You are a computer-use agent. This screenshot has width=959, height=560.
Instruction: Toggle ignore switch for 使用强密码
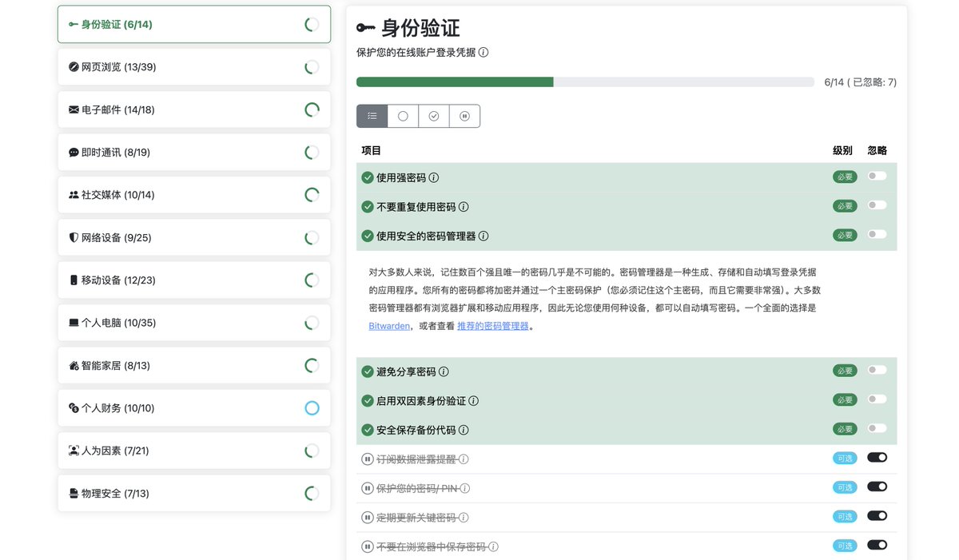click(x=877, y=176)
